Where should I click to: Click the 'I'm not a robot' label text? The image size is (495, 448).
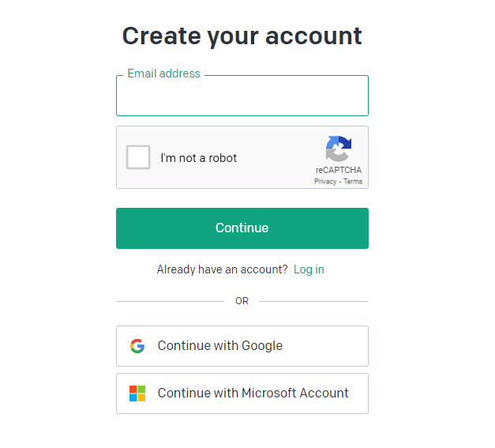[x=199, y=158]
